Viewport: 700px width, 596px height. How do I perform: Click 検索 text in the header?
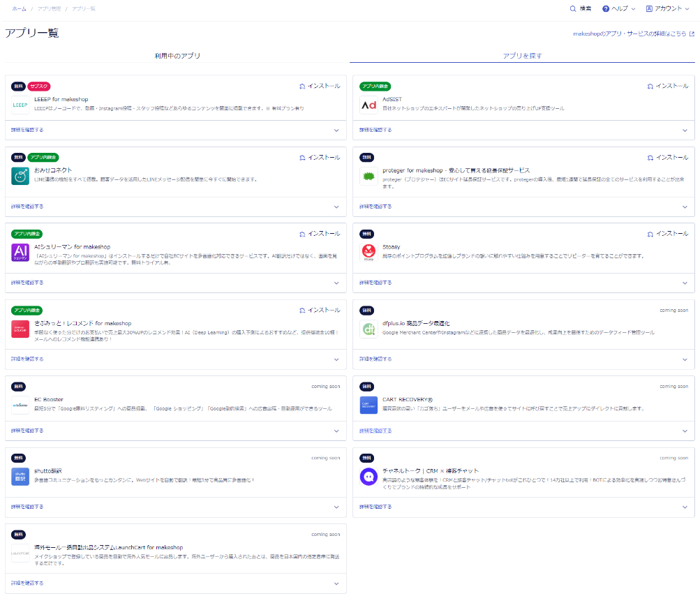[x=586, y=8]
